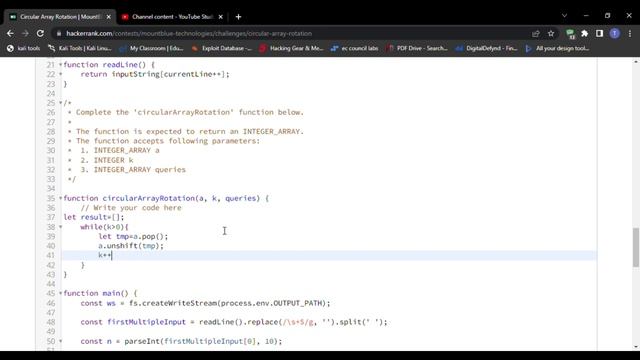Click the 'const ws = fs.createWriteStream' line
640x360 pixels.
205,303
